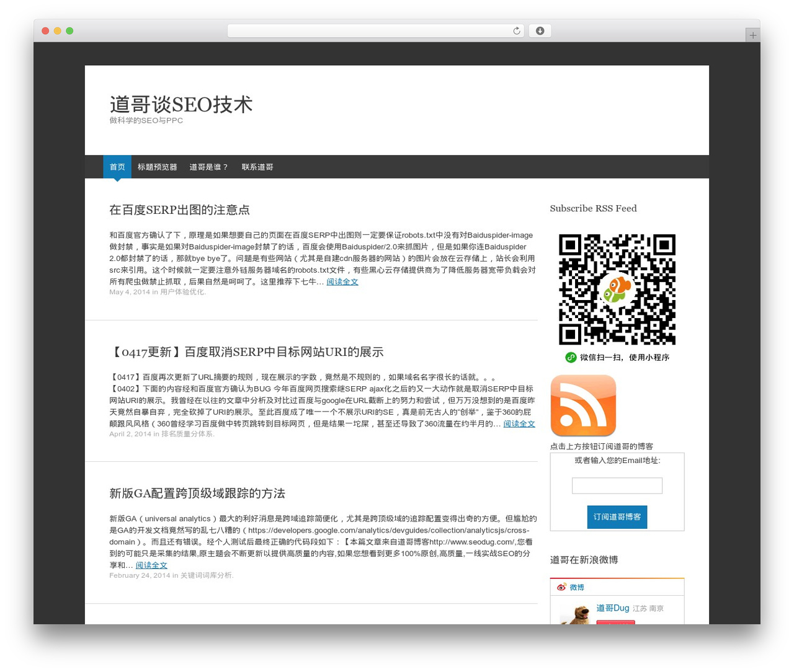This screenshot has height=672, width=794.
Task: Click the date April 2, 2014
Action: point(130,434)
